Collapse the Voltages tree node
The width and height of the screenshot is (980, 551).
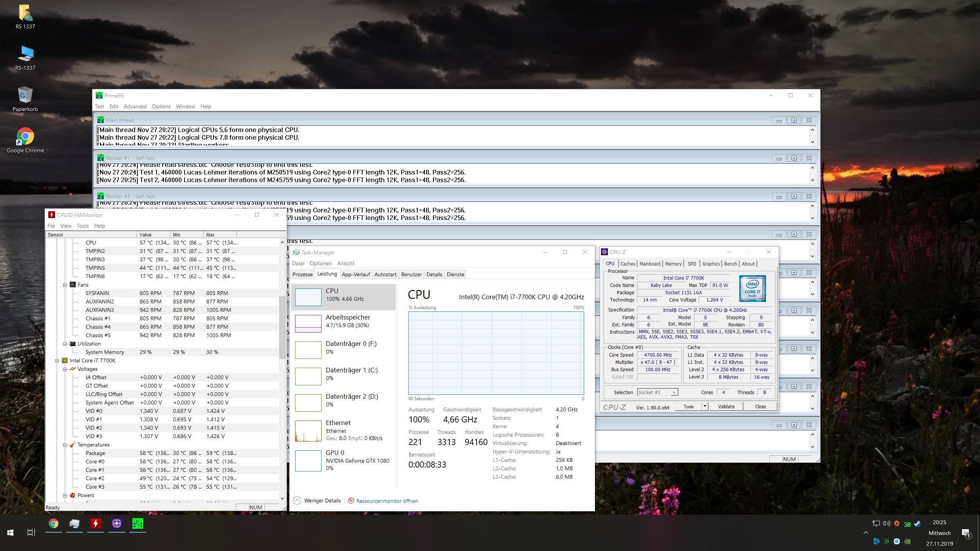tap(65, 369)
